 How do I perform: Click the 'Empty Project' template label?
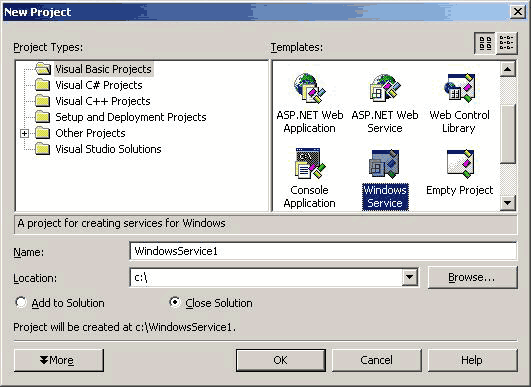coord(460,190)
